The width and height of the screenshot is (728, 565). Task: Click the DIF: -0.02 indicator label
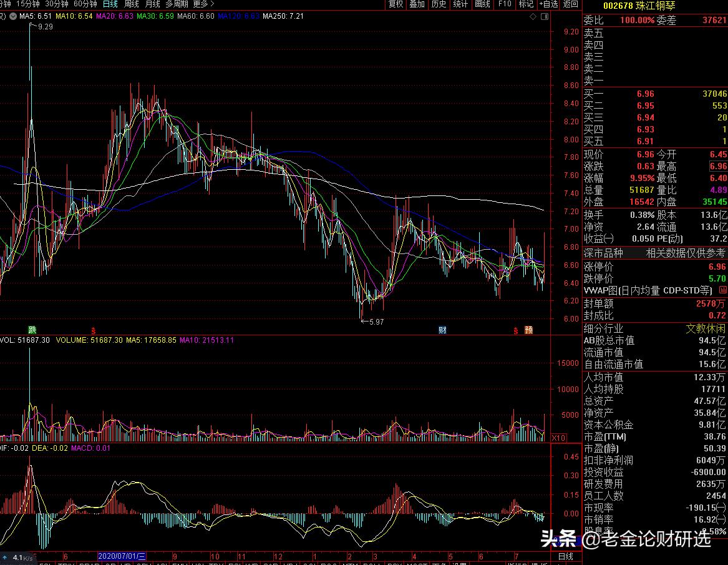pos(14,448)
